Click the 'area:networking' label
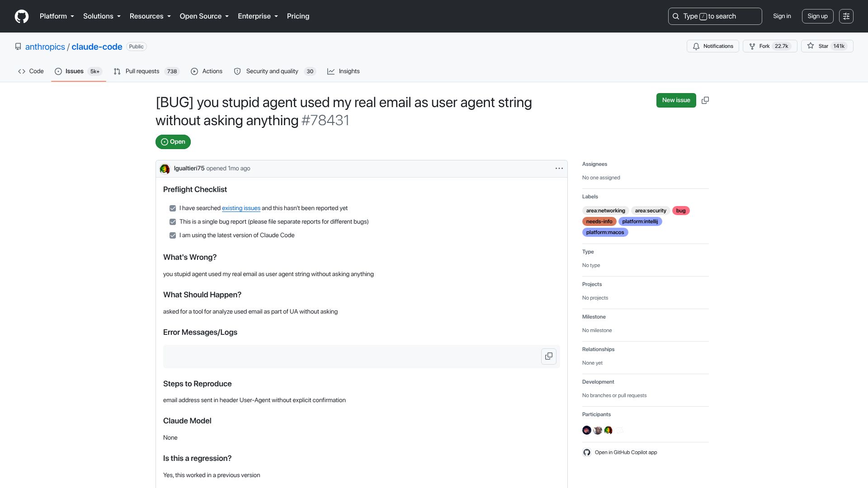The image size is (868, 488). (605, 211)
